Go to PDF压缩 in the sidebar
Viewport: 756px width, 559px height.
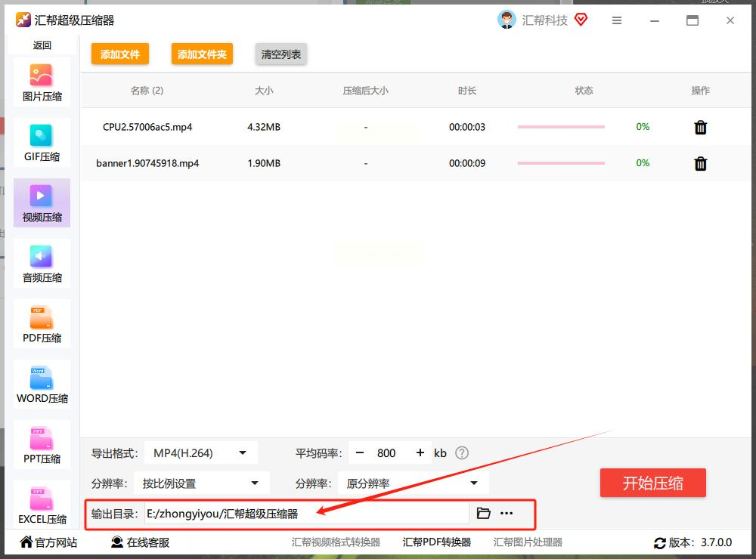point(42,324)
